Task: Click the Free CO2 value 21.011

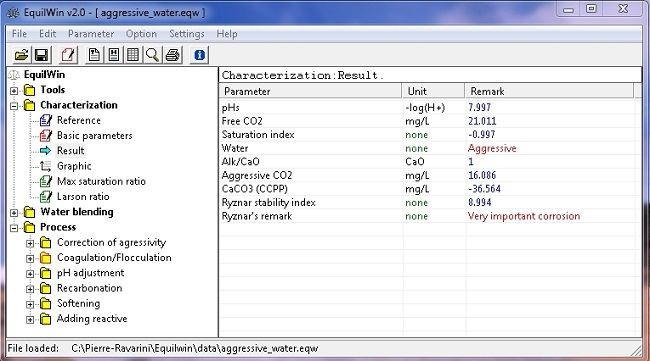Action: pos(482,121)
